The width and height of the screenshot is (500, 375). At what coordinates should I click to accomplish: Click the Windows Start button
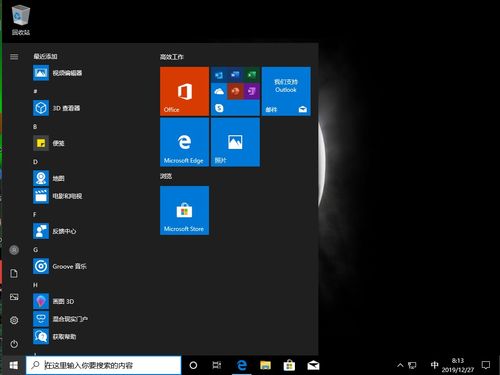tap(13, 365)
